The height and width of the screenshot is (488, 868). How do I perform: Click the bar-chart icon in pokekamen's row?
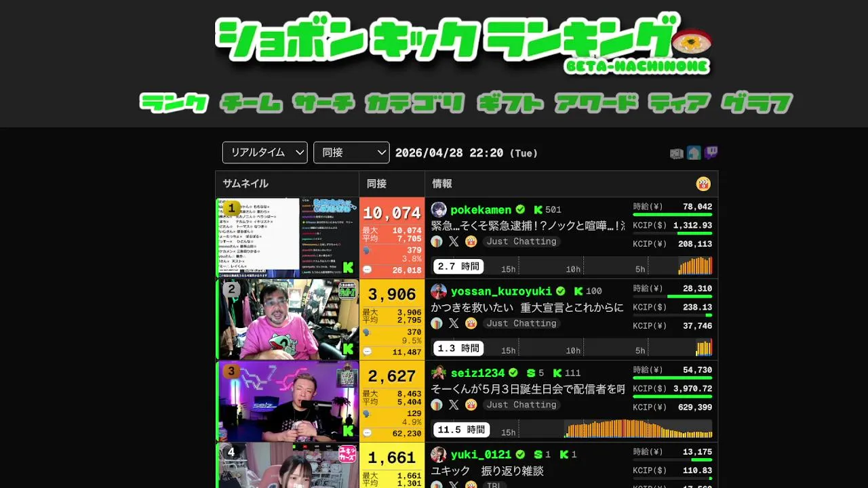click(437, 241)
